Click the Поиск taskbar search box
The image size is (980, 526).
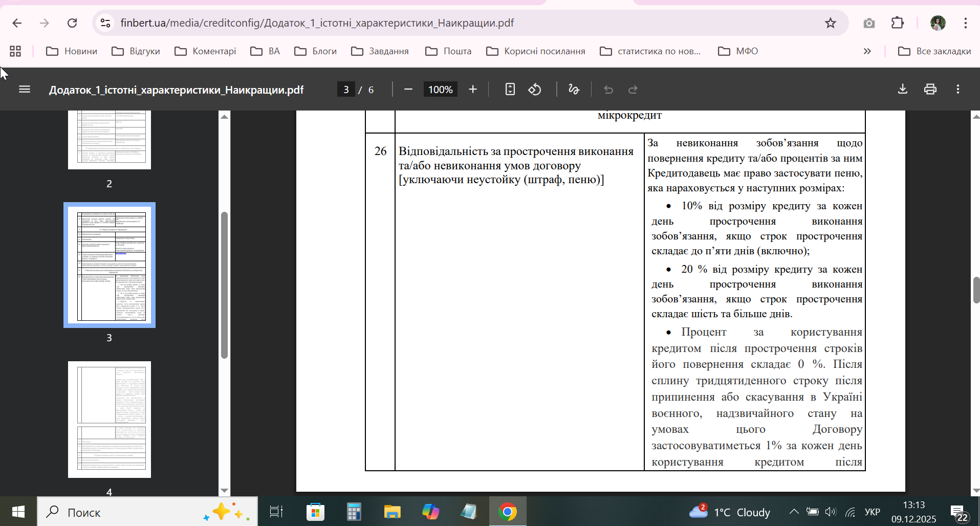[x=147, y=512]
